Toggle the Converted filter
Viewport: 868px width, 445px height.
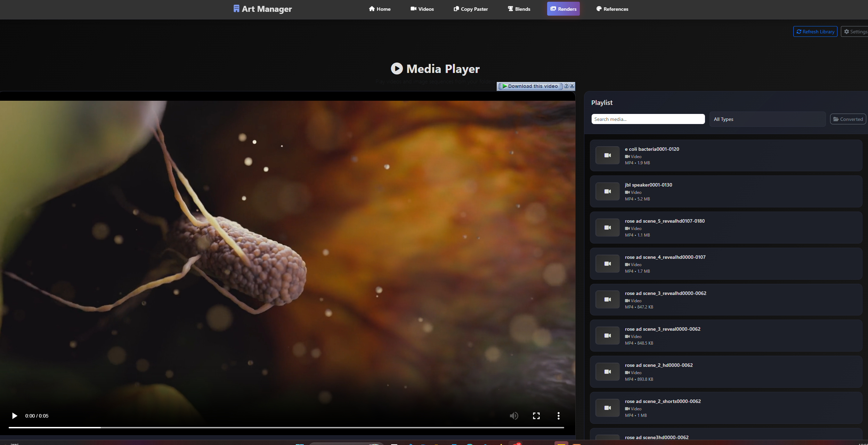point(847,119)
